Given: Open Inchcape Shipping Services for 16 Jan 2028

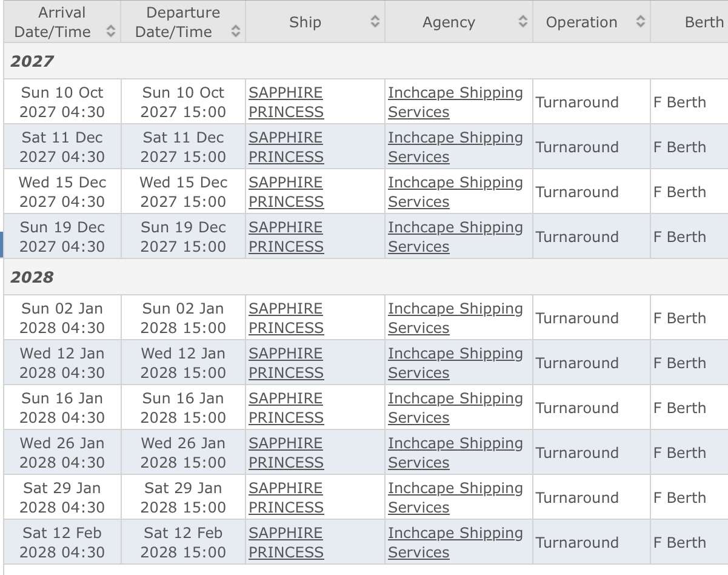Looking at the screenshot, I should pos(455,408).
